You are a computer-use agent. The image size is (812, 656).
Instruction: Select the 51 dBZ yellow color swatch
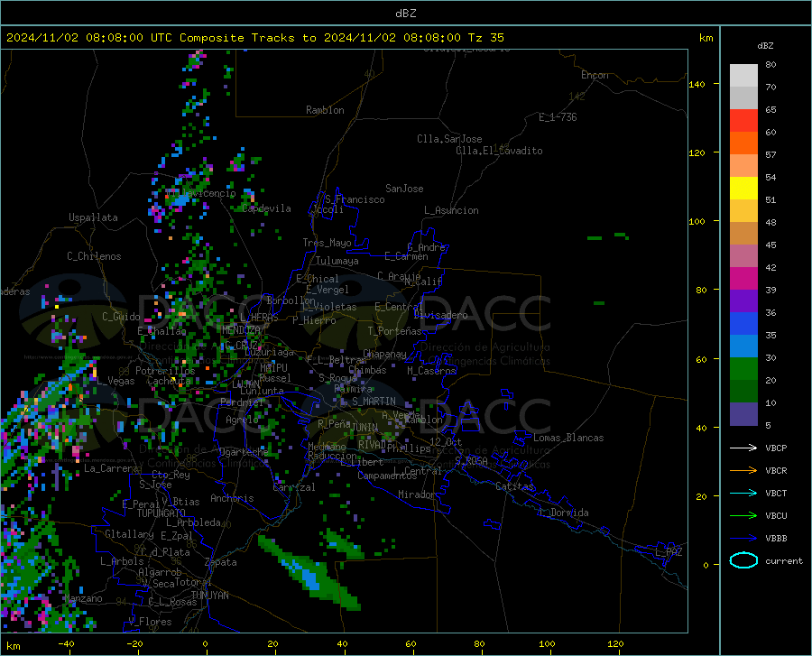point(743,189)
